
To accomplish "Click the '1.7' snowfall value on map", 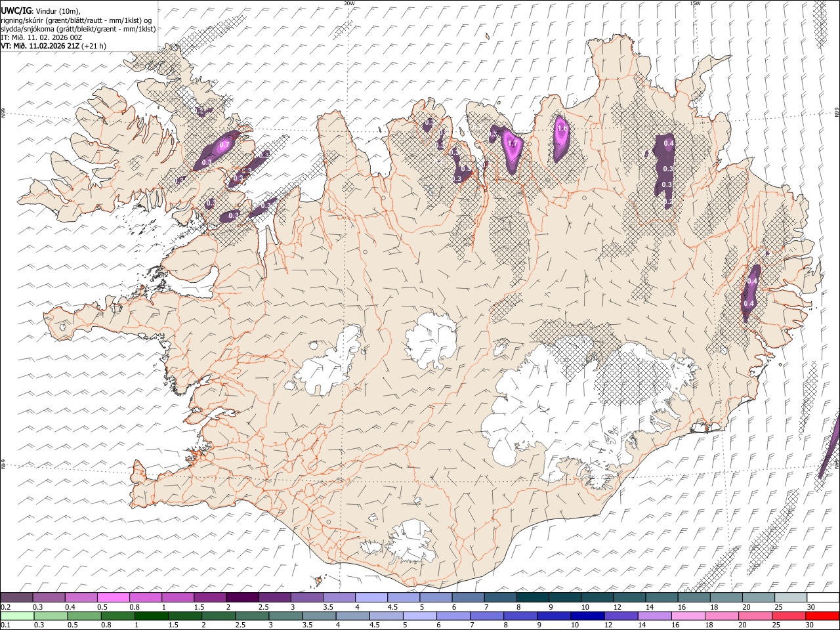I will click(x=513, y=144).
